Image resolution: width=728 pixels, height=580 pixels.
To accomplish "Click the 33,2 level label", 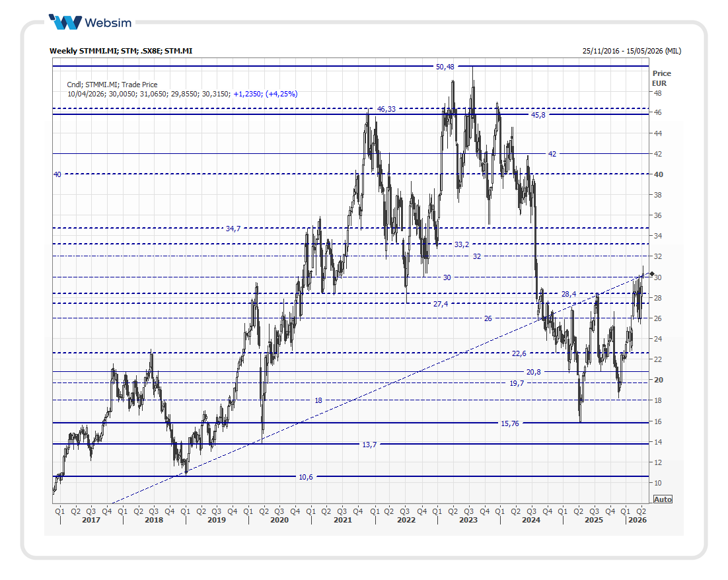I will pos(462,244).
